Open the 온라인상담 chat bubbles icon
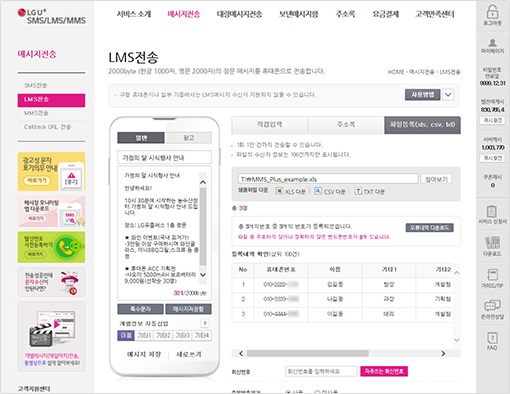The width and height of the screenshot is (510, 394). pyautogui.click(x=492, y=305)
